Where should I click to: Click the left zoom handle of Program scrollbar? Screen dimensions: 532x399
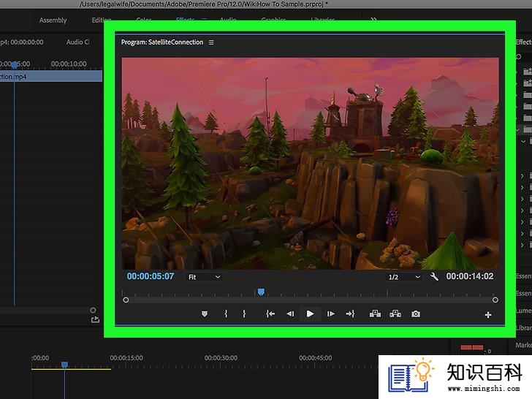[126, 300]
